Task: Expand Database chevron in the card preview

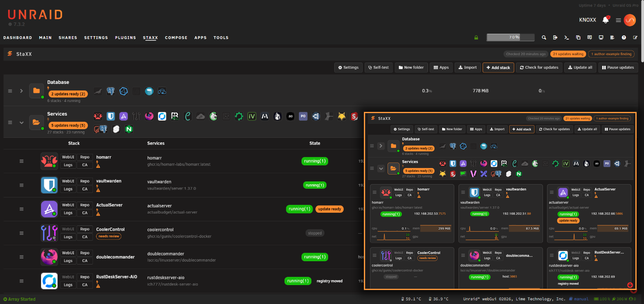Action: tap(381, 146)
